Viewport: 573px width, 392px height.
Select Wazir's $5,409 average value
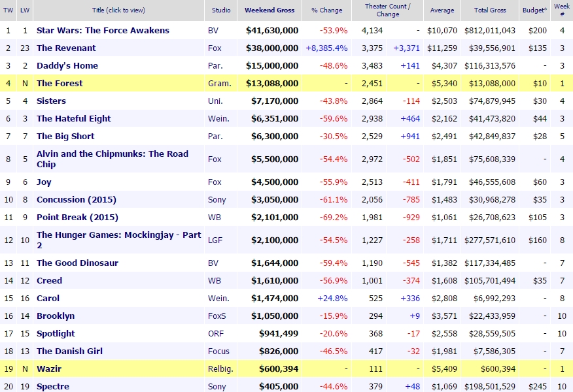coord(444,368)
